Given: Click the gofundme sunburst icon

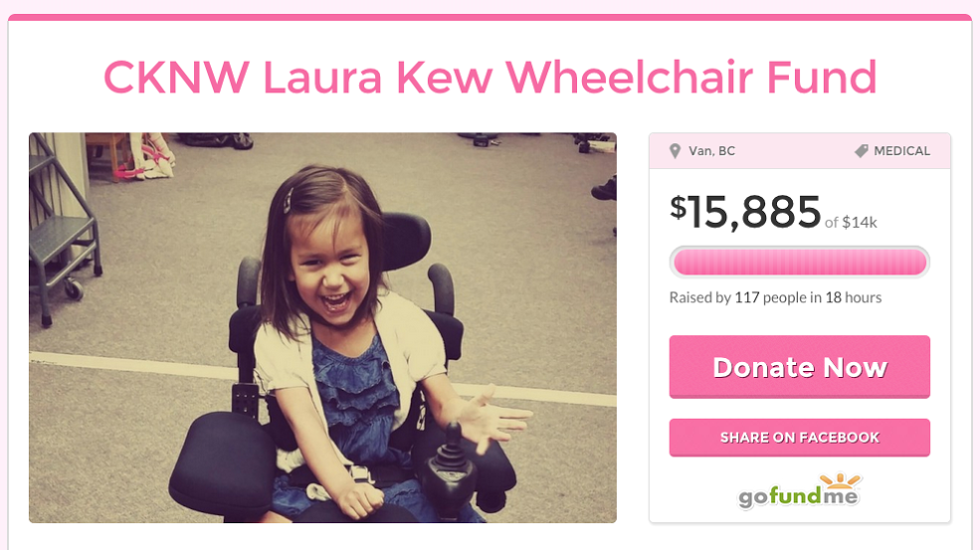Looking at the screenshot, I should (840, 480).
